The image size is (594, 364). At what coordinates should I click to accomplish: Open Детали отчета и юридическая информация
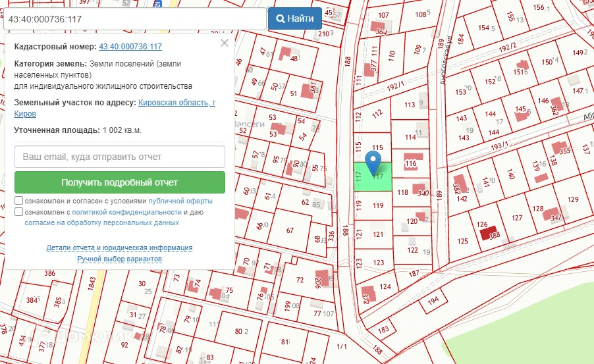(x=119, y=247)
